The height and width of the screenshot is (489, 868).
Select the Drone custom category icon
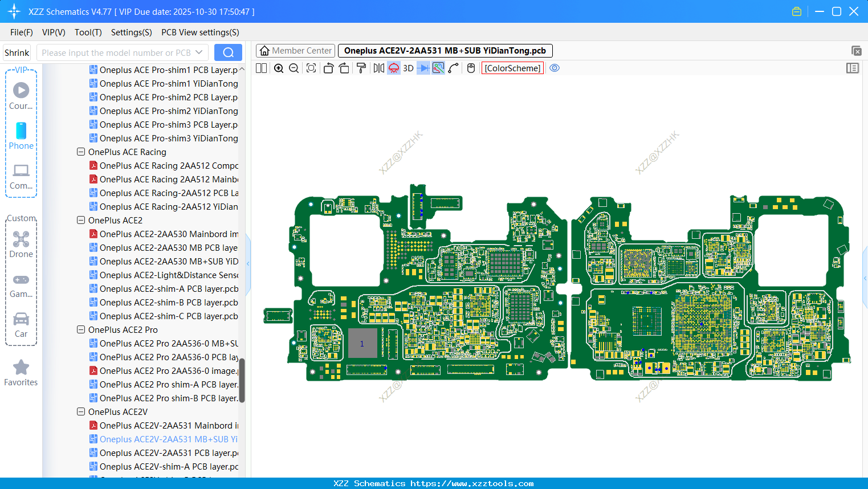coord(21,239)
